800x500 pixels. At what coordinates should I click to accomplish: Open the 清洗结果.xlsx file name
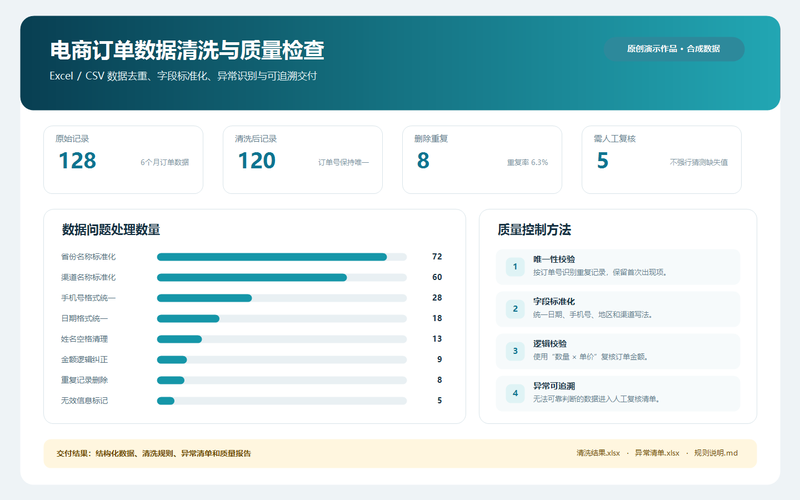[x=598, y=453]
